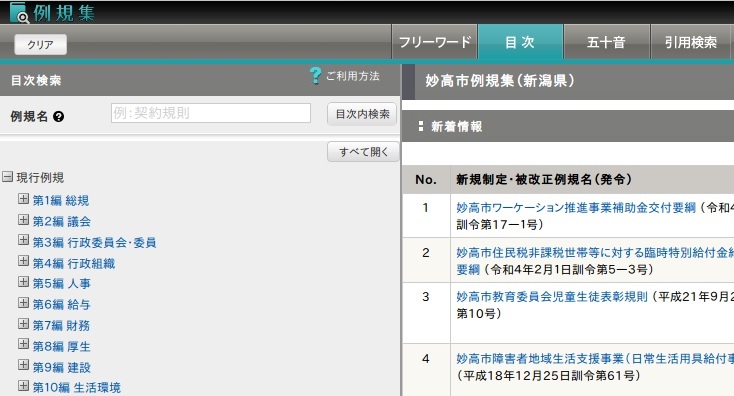Click the 目次検索 panel heading
Image resolution: width=734 pixels, height=396 pixels.
tap(36, 81)
